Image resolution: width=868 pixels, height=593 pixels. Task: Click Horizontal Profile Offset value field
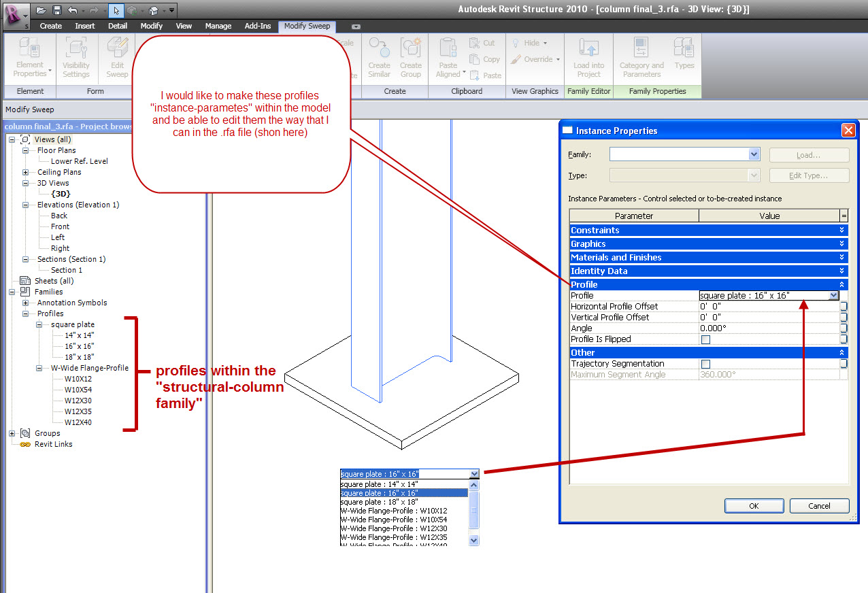[769, 307]
